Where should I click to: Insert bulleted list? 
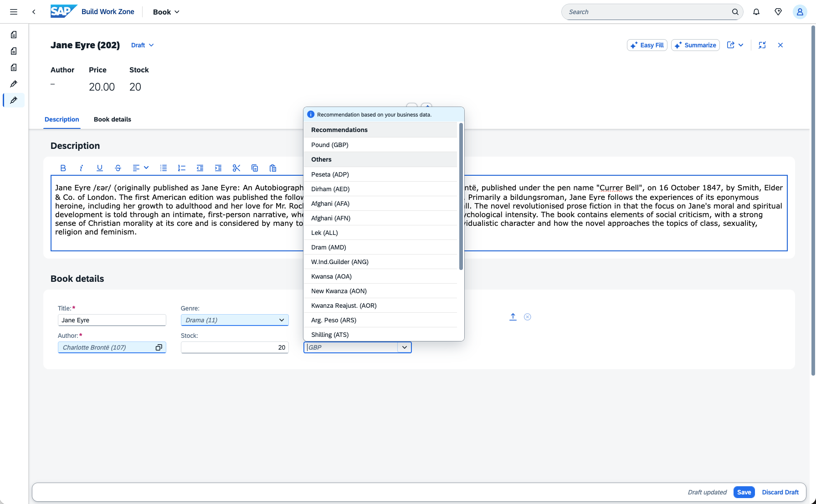(164, 168)
